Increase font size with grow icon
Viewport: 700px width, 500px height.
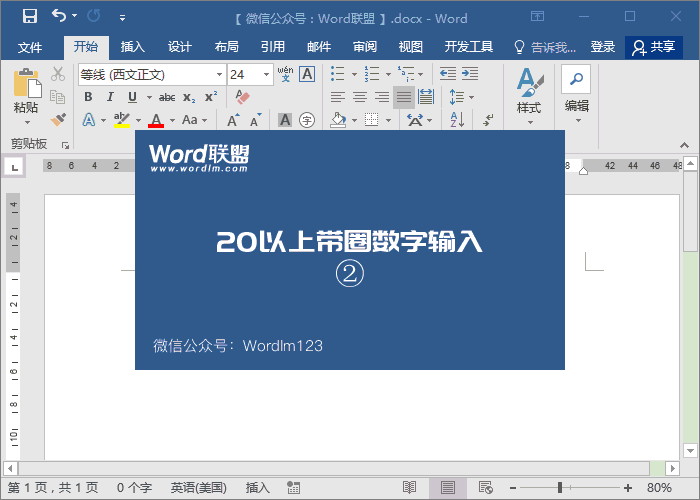pyautogui.click(x=233, y=120)
